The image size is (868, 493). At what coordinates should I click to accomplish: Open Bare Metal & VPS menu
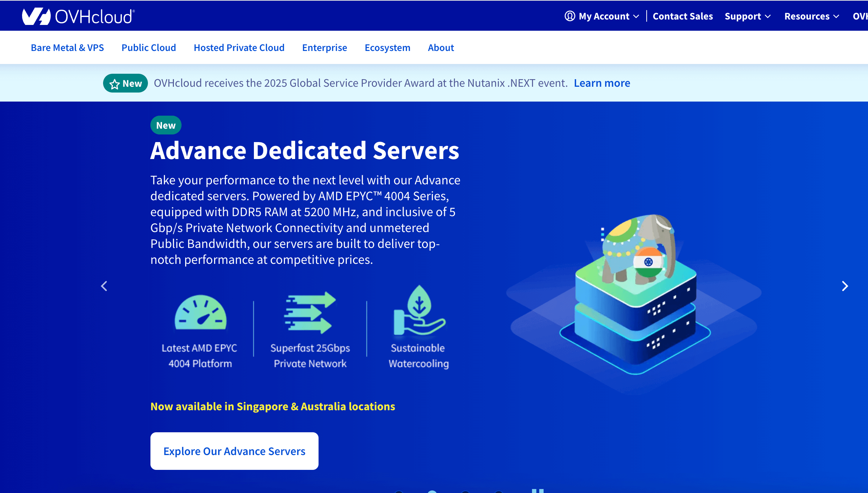[x=67, y=48]
